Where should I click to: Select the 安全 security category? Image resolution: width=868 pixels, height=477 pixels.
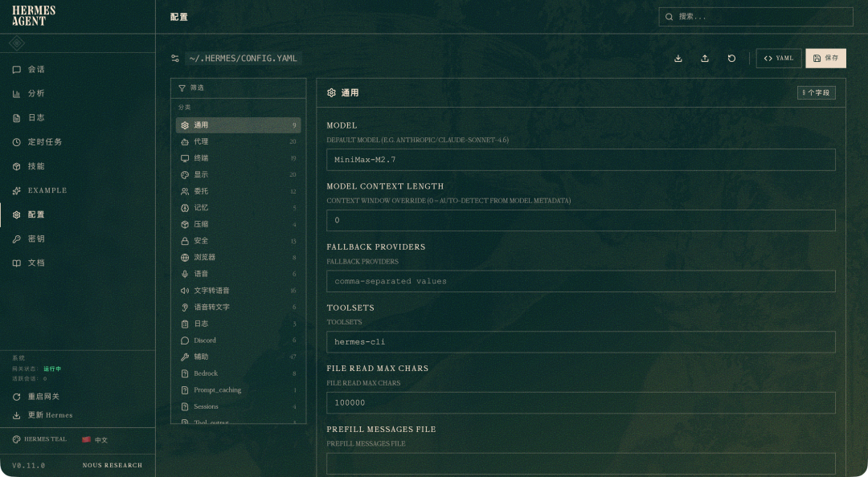tap(238, 241)
